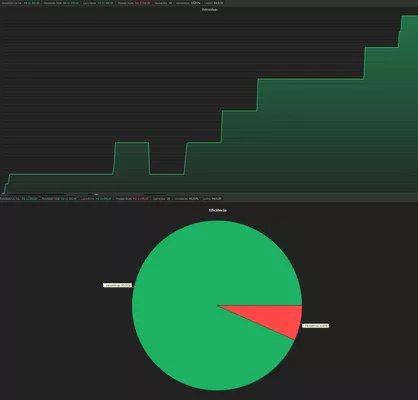The width and height of the screenshot is (418, 400).
Task: Click the equity chart title above the green curve
Action: pyautogui.click(x=210, y=10)
